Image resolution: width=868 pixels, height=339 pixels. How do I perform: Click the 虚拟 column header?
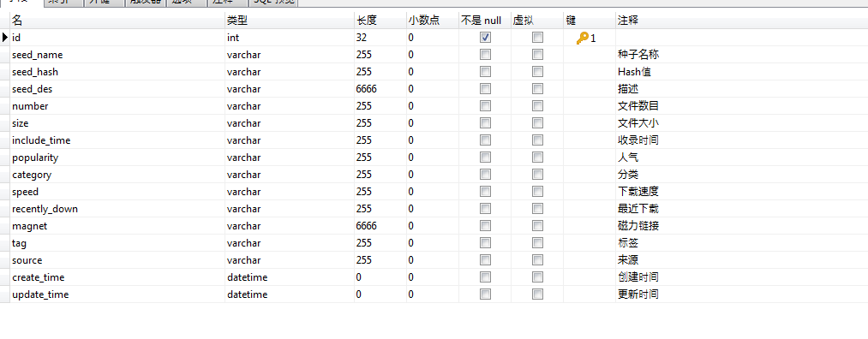537,21
